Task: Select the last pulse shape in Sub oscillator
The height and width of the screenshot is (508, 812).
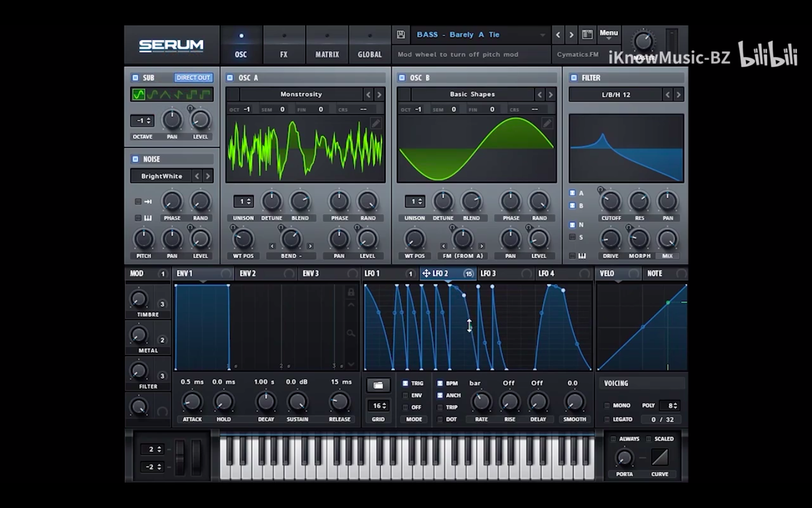Action: tap(206, 95)
